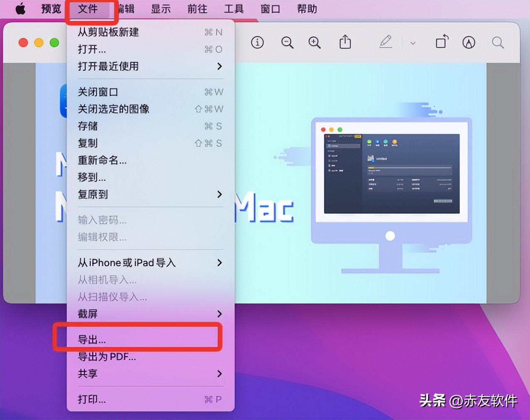Show the Markup toolbar pencil icon
Screen dimensions: 530x420
(x=385, y=42)
